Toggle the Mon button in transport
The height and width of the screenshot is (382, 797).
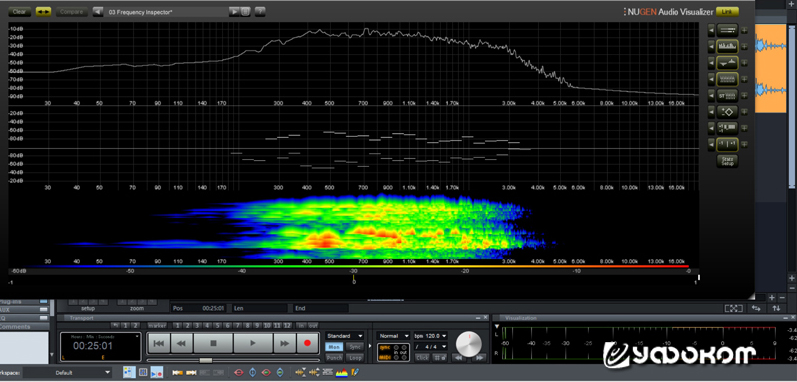point(334,347)
